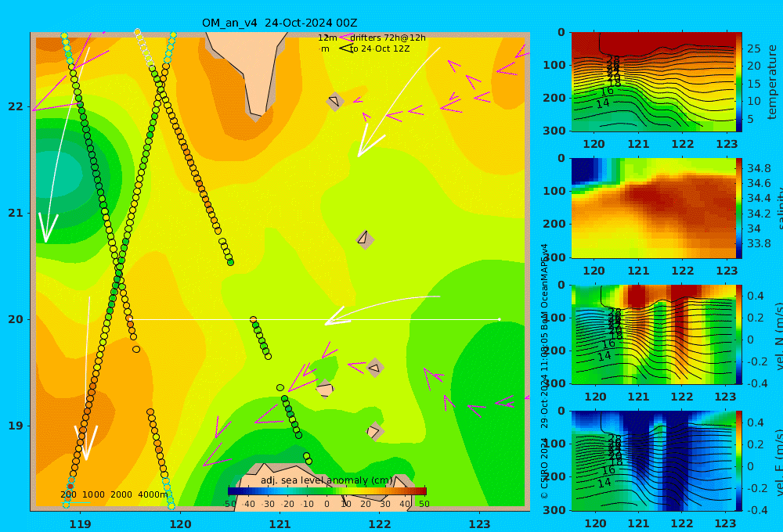The width and height of the screenshot is (783, 532).
Task: Pick the sea level anomaly horizontal colorbar
Action: point(327,491)
